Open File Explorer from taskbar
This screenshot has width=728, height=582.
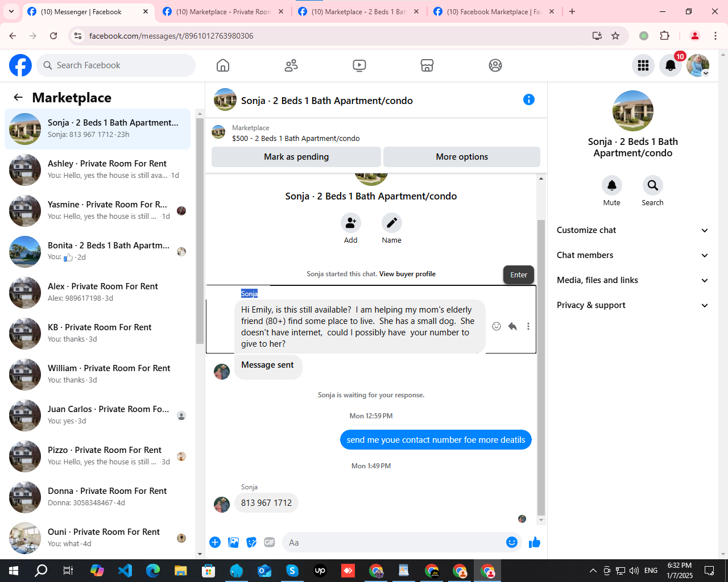tap(180, 571)
